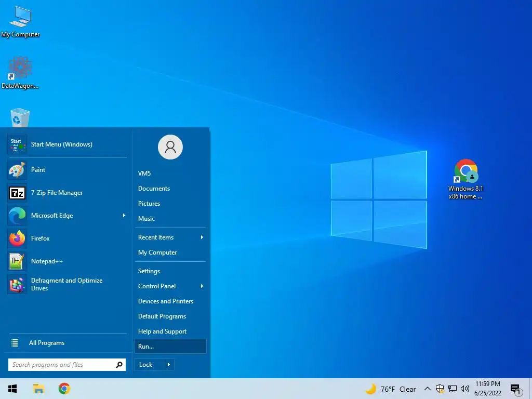Click the Windows Start button in taskbar

point(12,389)
